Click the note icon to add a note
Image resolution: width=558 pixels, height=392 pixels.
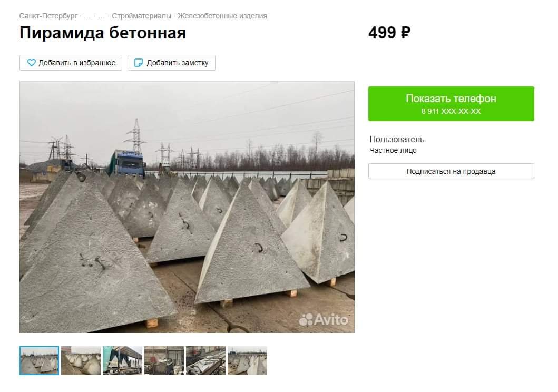coord(139,63)
